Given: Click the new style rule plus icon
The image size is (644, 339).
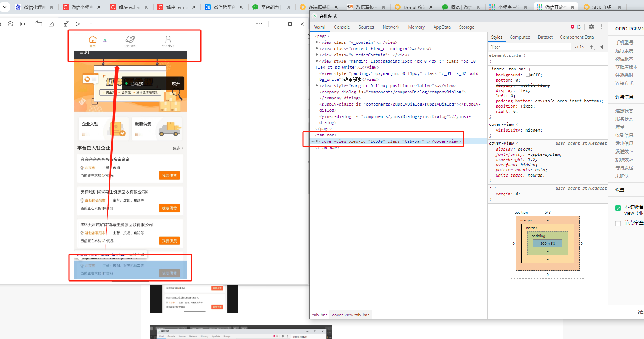Looking at the screenshot, I should pos(592,47).
